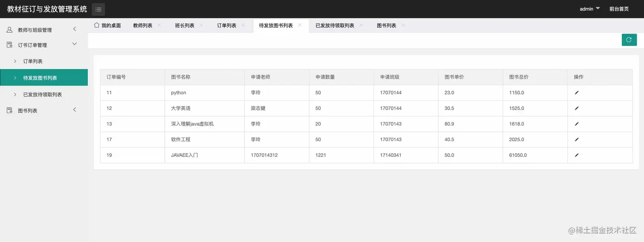Screen dimensions: 644x242
Task: Click teacher 梁志健 cell
Action: [x=277, y=108]
